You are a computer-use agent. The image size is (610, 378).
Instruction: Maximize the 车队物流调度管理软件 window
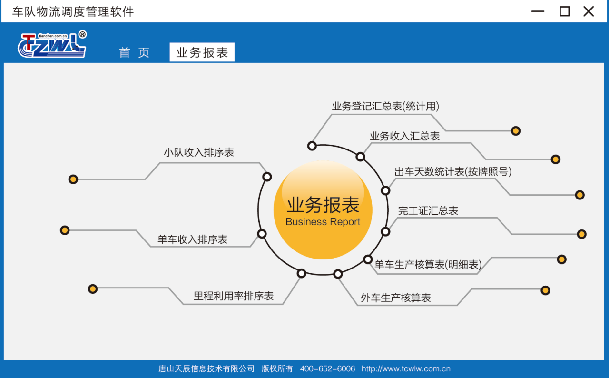(x=565, y=11)
